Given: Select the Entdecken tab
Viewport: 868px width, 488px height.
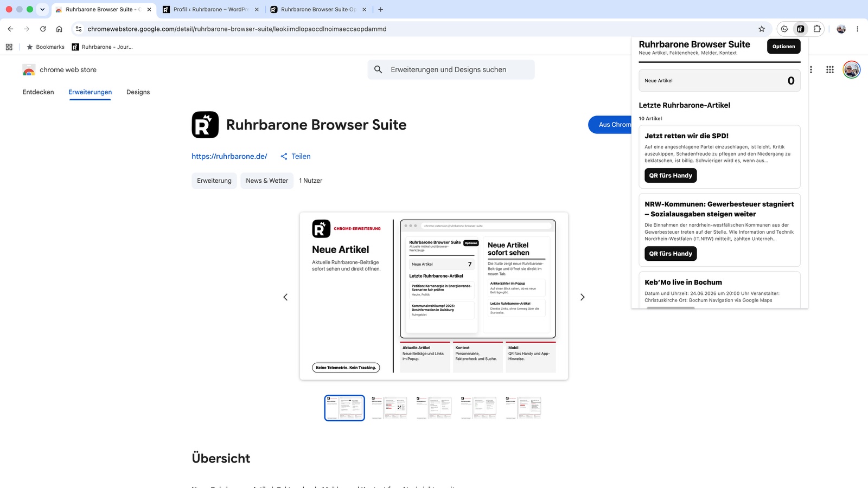Looking at the screenshot, I should 39,92.
